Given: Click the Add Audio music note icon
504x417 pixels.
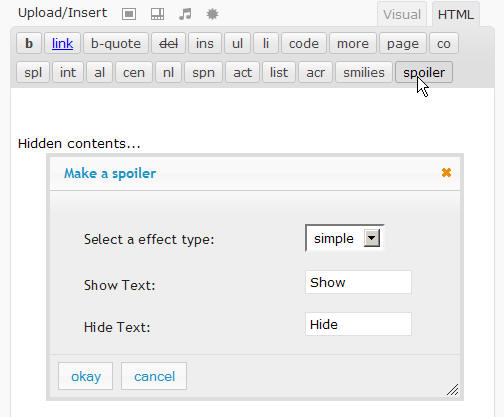Looking at the screenshot, I should point(185,14).
